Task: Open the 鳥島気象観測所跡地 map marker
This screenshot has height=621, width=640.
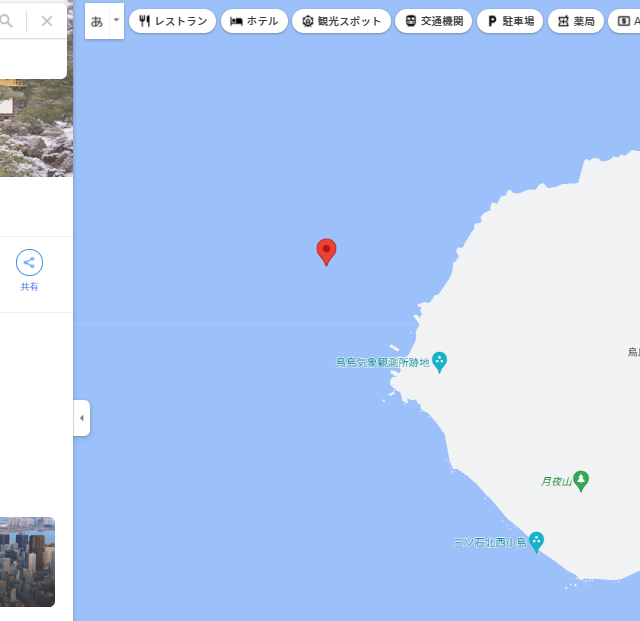Action: 440,362
